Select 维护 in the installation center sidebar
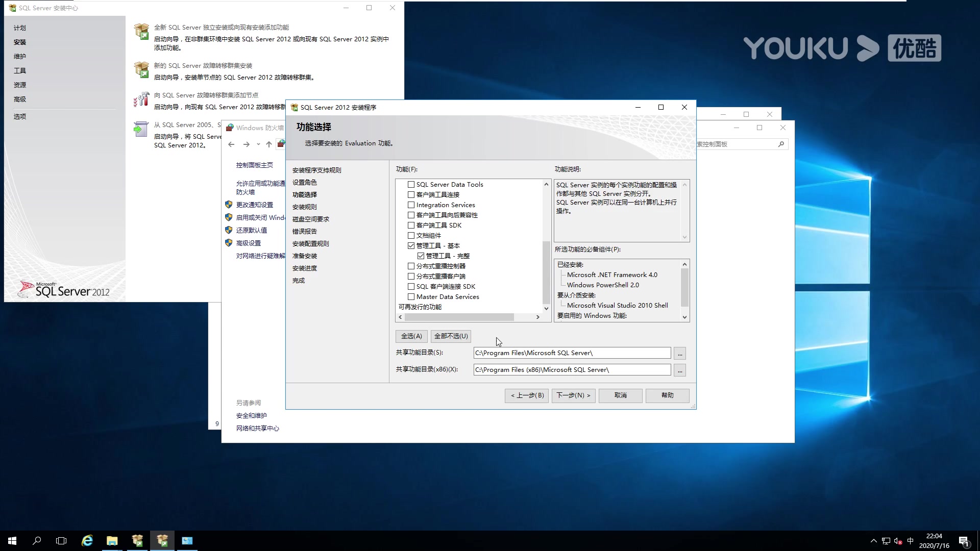 point(20,57)
